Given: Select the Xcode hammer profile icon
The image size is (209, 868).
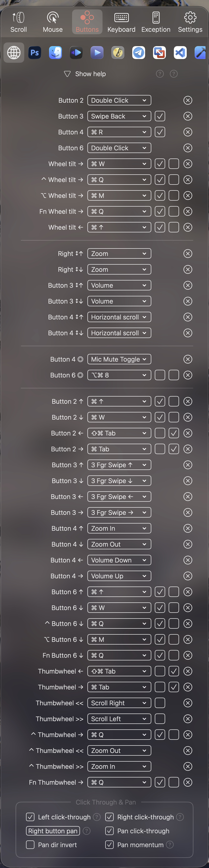Looking at the screenshot, I should (x=201, y=53).
